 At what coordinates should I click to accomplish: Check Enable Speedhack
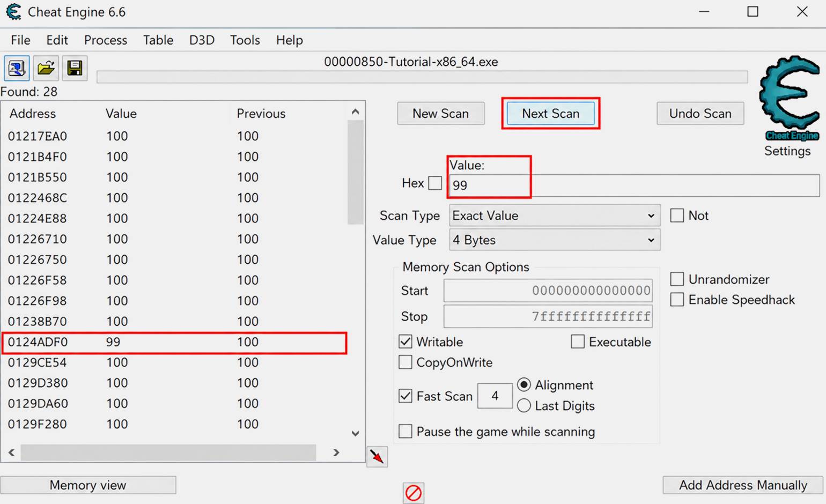click(x=677, y=300)
